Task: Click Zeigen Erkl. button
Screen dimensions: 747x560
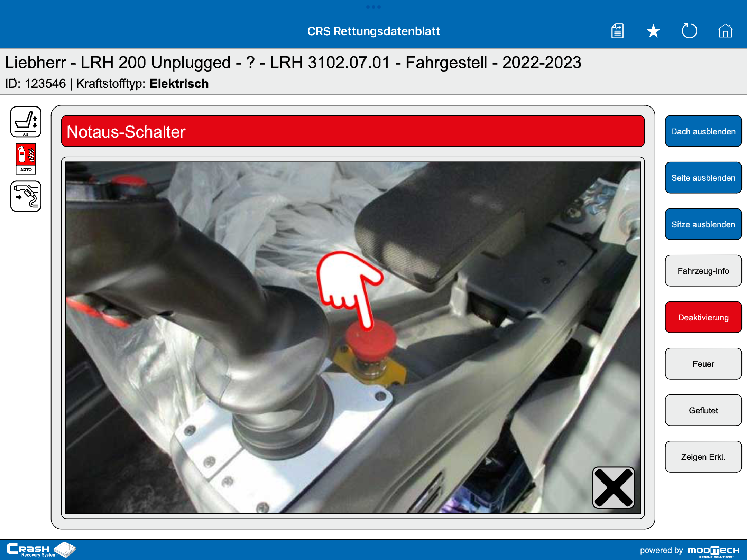Action: [x=703, y=457]
